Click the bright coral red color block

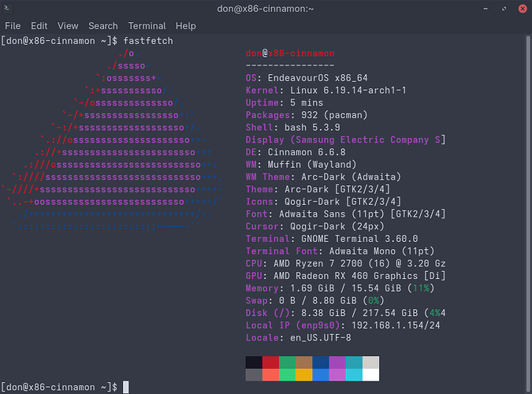(x=270, y=375)
